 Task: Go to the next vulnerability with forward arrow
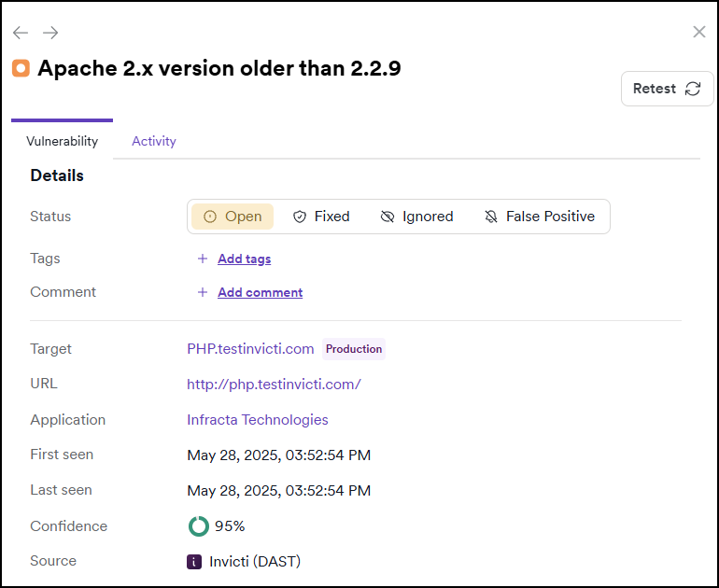tap(50, 33)
